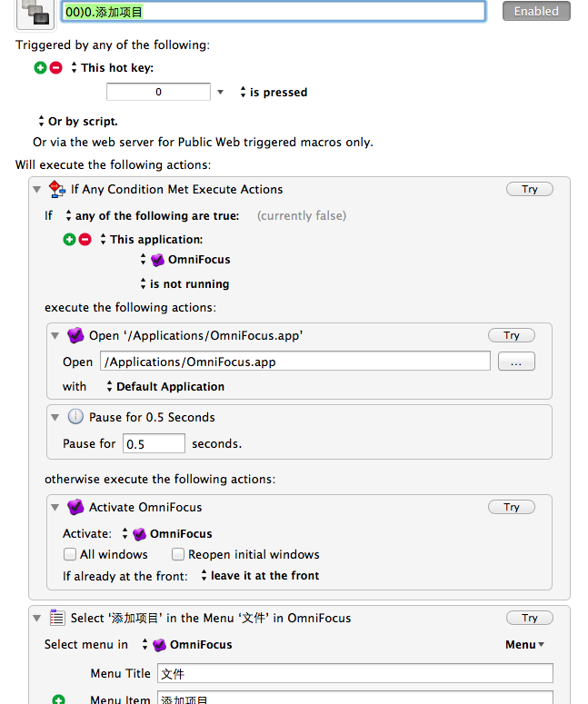The width and height of the screenshot is (588, 704).
Task: Change 'leave it at the front' popup
Action: pos(260,576)
